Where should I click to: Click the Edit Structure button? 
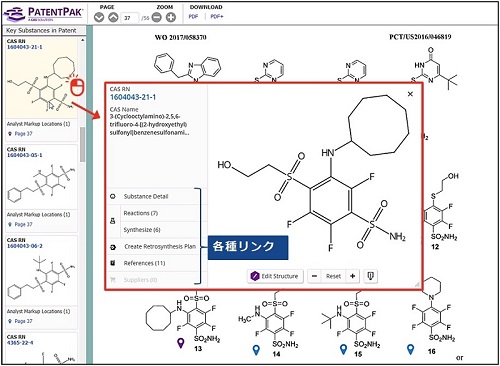(275, 276)
